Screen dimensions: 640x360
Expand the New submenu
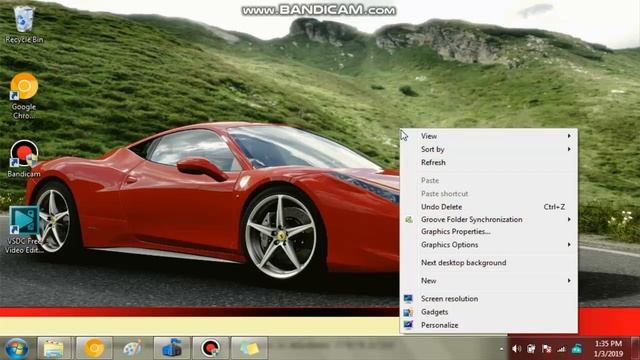[x=489, y=281]
